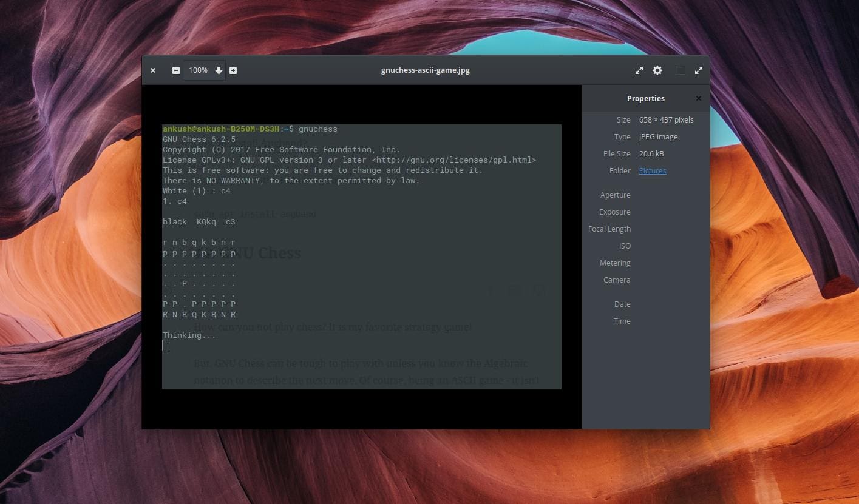
Task: Click the Properties header label
Action: coord(645,98)
